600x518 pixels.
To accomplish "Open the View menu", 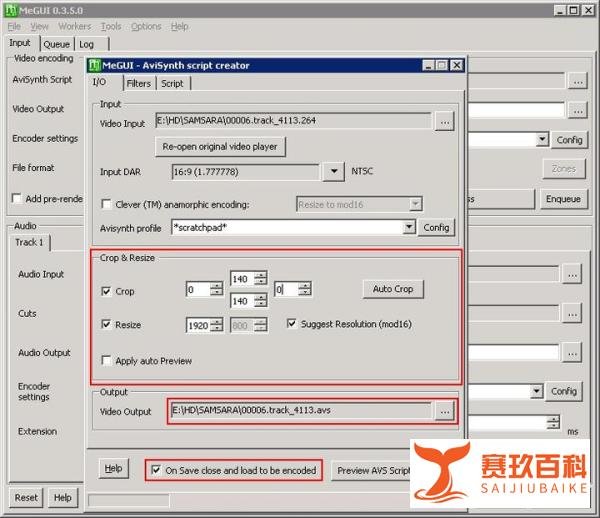I will point(39,26).
